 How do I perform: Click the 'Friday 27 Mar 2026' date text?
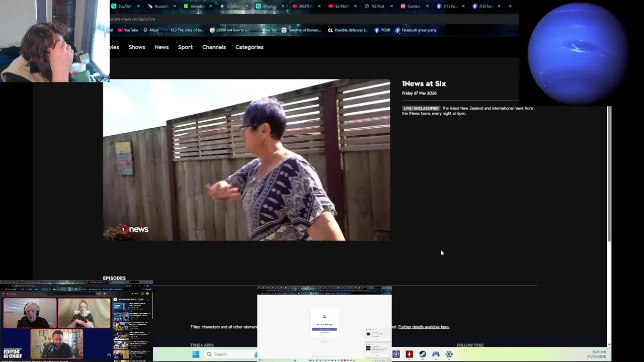[419, 94]
